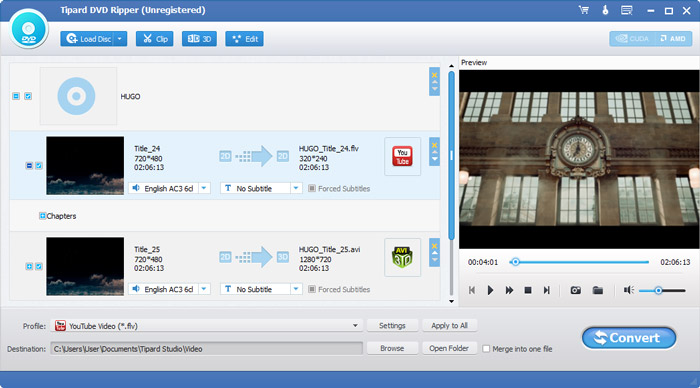The height and width of the screenshot is (388, 700).
Task: Uncheck the Title_25 checkbox
Action: click(x=39, y=267)
